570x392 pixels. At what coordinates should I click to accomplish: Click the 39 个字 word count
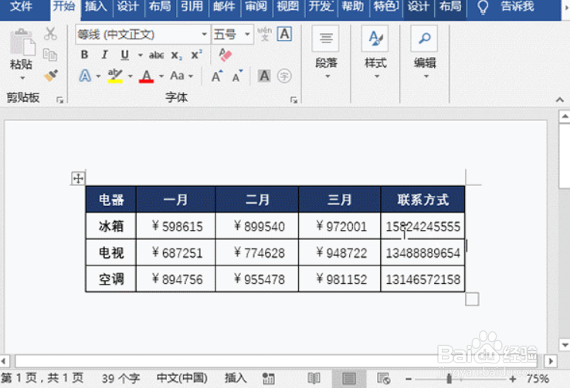point(120,379)
